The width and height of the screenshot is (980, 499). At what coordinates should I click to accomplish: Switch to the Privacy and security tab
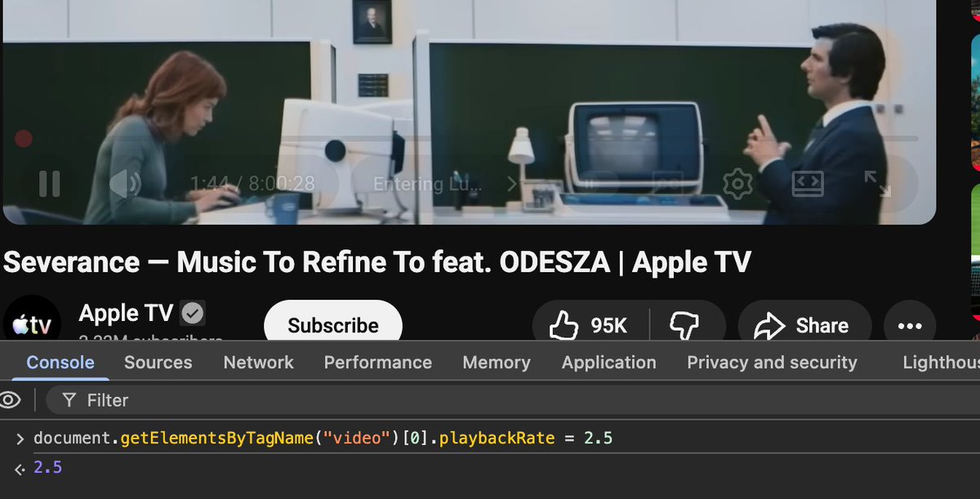pos(773,363)
